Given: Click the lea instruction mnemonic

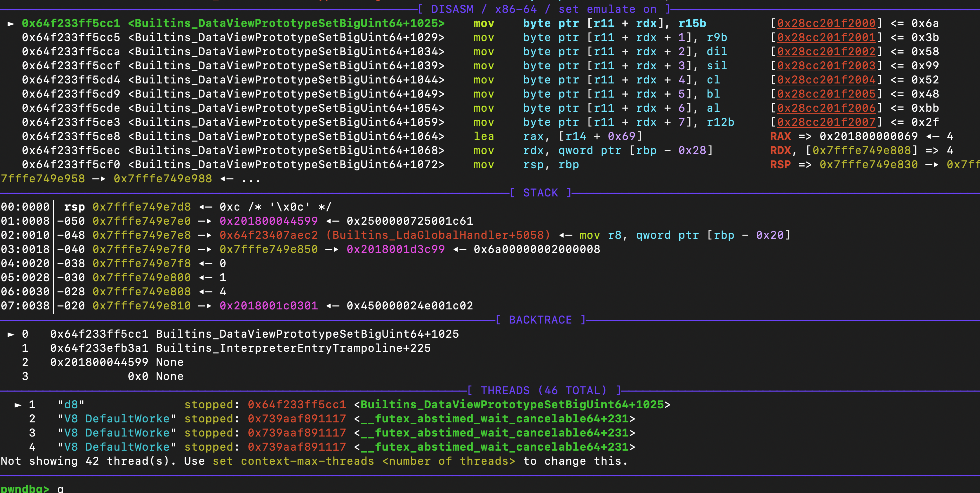Looking at the screenshot, I should (484, 136).
